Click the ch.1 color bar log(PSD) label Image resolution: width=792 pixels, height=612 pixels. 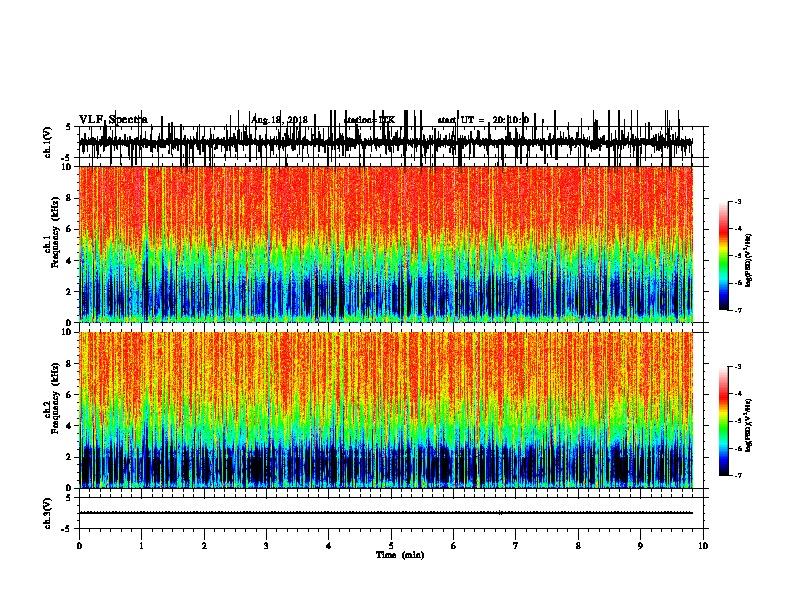click(x=749, y=260)
